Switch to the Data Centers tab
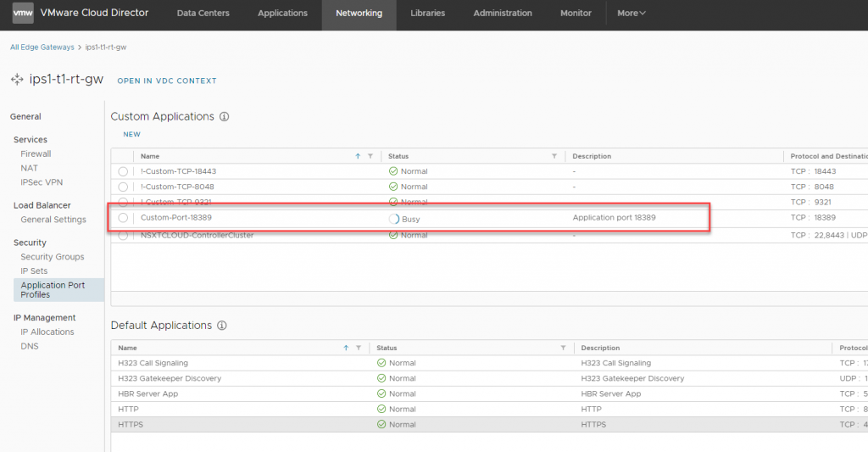Viewport: 868px width, 452px height. (201, 14)
